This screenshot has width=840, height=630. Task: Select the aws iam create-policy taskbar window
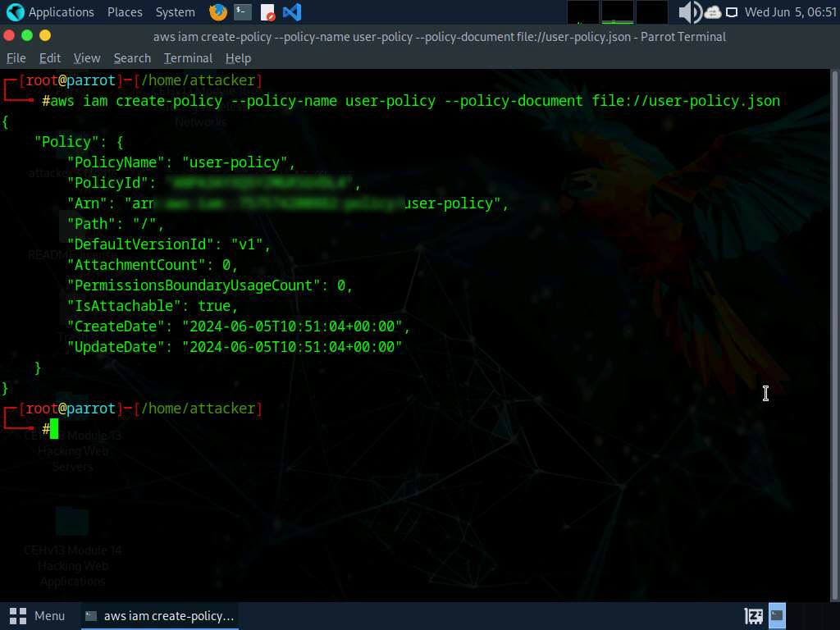click(x=160, y=615)
